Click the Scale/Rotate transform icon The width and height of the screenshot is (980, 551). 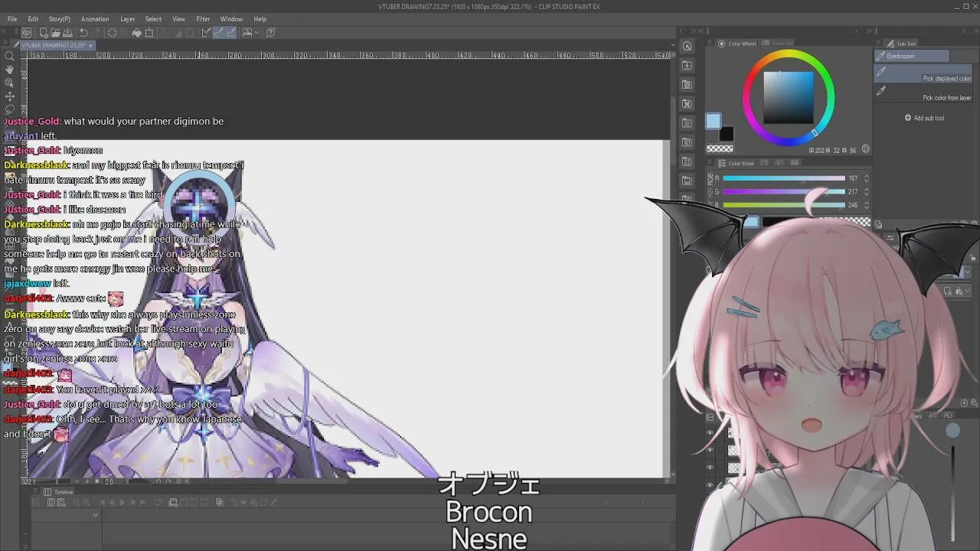(149, 33)
